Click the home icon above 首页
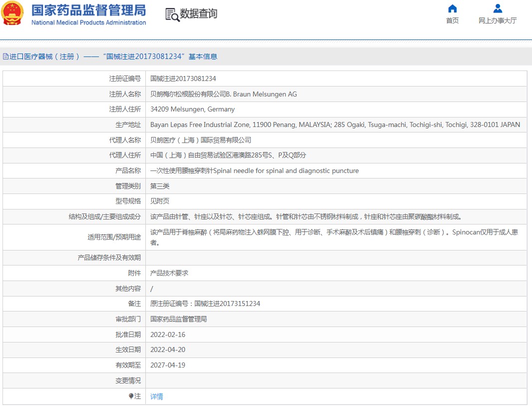The height and width of the screenshot is (406, 532). click(x=452, y=8)
